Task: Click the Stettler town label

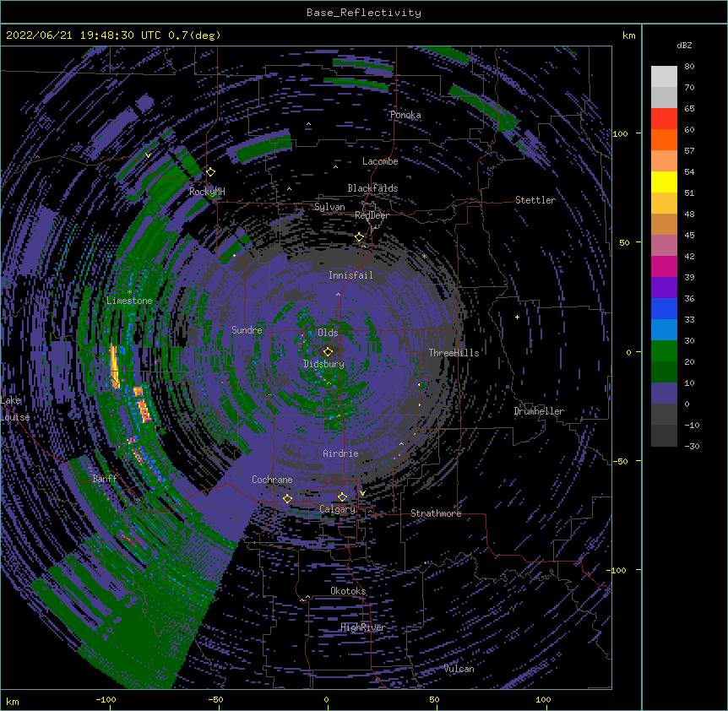Action: (x=535, y=200)
